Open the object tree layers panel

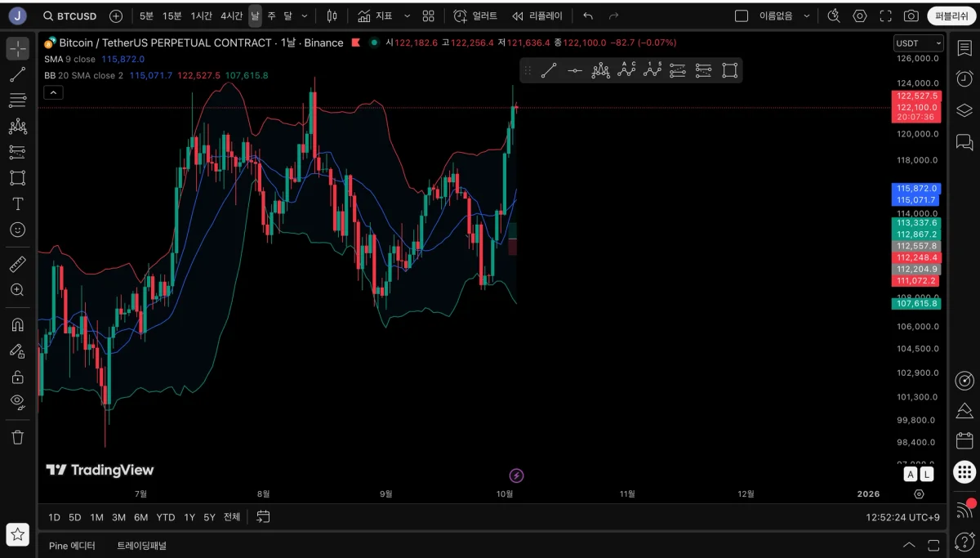[x=964, y=110]
